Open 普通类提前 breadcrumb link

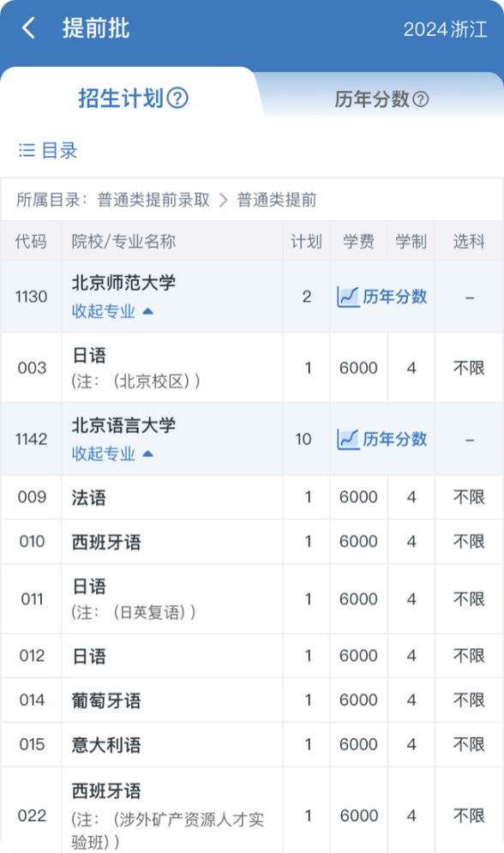pos(277,201)
